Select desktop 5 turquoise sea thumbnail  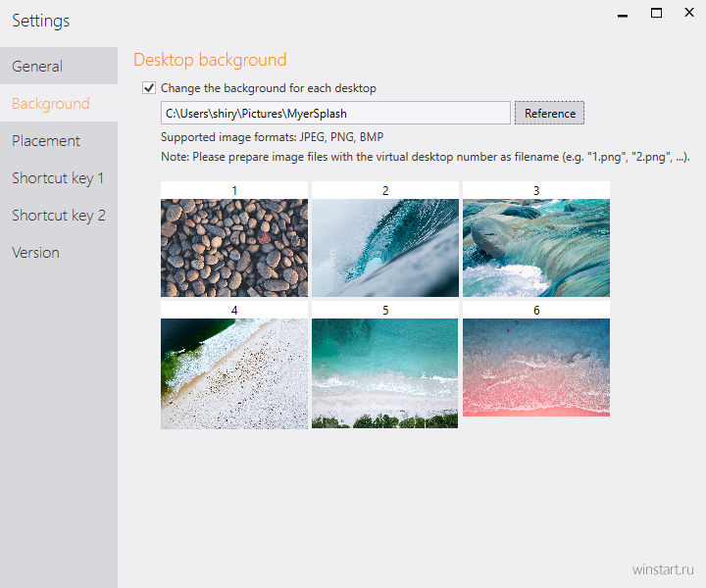pyautogui.click(x=385, y=373)
